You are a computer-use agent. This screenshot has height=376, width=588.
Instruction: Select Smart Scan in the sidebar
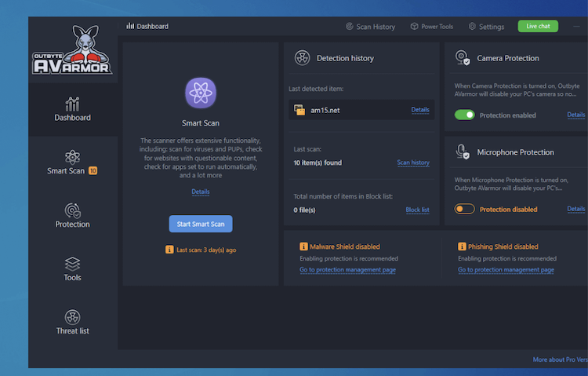[72, 161]
